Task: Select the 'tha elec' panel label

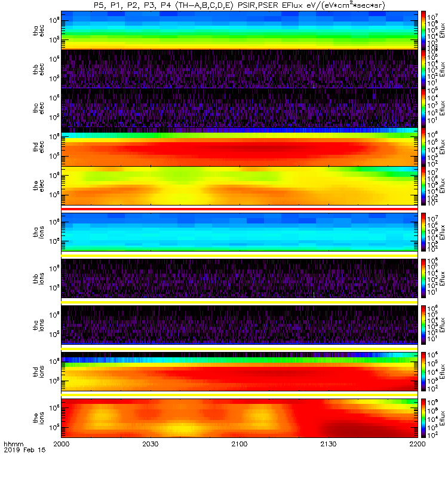Action: pos(39,30)
